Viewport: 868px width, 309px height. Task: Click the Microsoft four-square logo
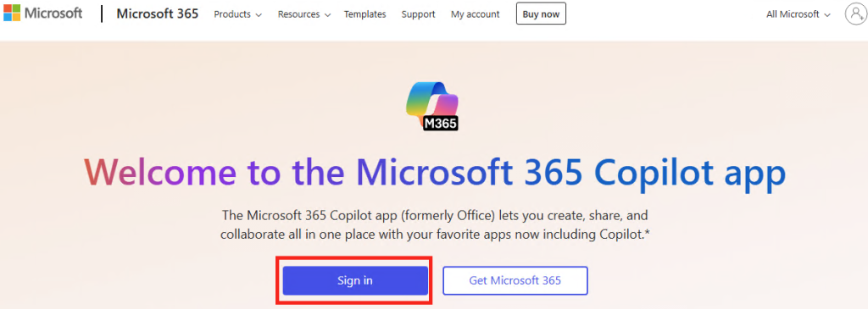(x=12, y=13)
